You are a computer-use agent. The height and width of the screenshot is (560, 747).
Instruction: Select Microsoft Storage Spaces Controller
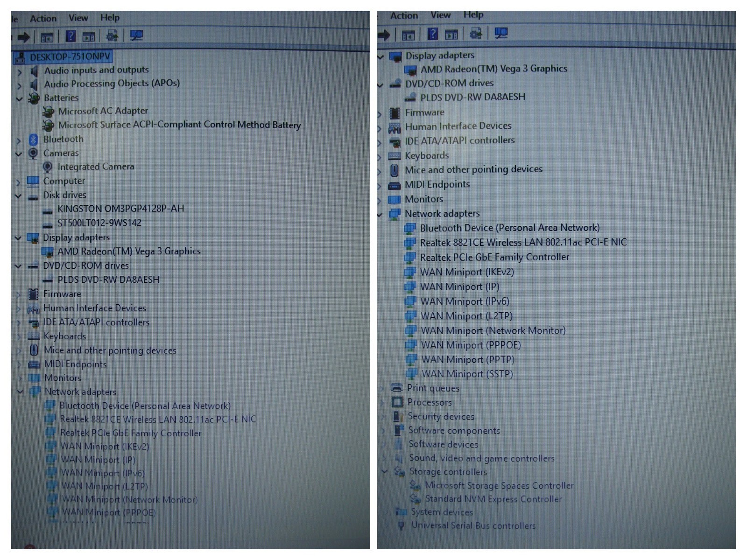coord(499,486)
